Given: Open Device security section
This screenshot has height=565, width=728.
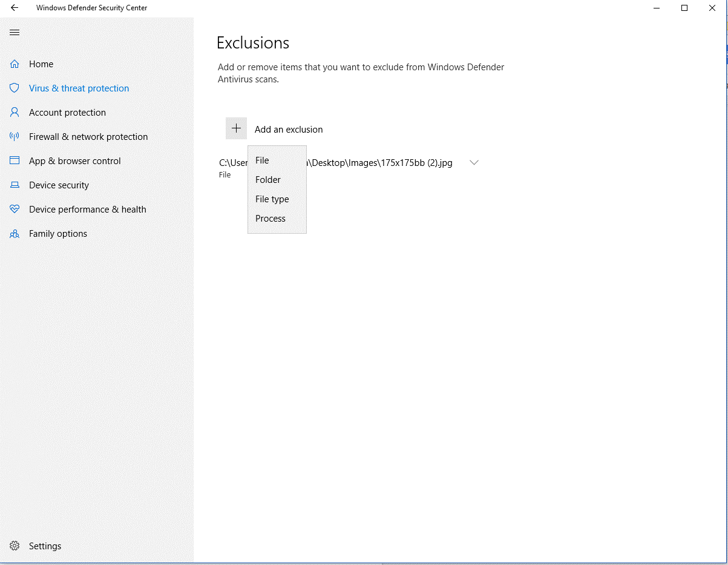Looking at the screenshot, I should pos(59,185).
